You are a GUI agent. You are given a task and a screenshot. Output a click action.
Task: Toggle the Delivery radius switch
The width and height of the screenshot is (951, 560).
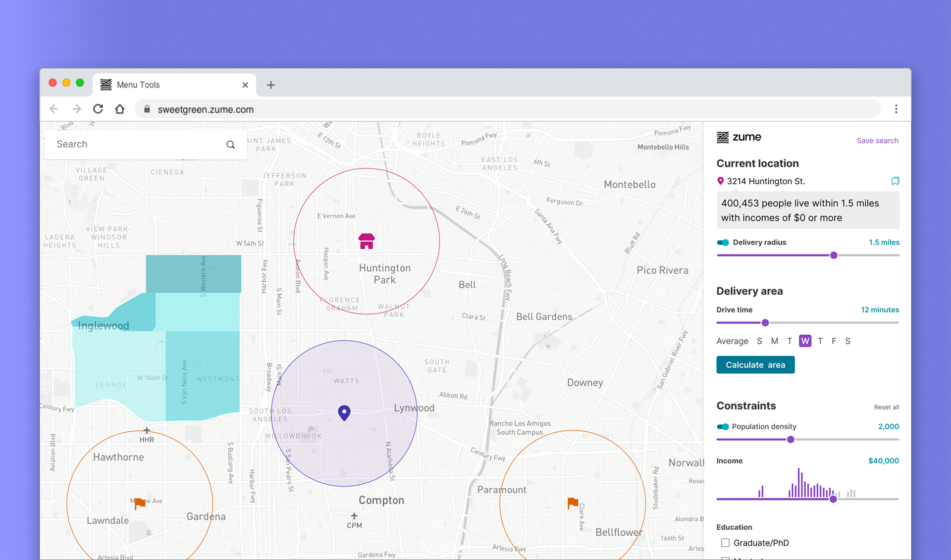point(723,243)
